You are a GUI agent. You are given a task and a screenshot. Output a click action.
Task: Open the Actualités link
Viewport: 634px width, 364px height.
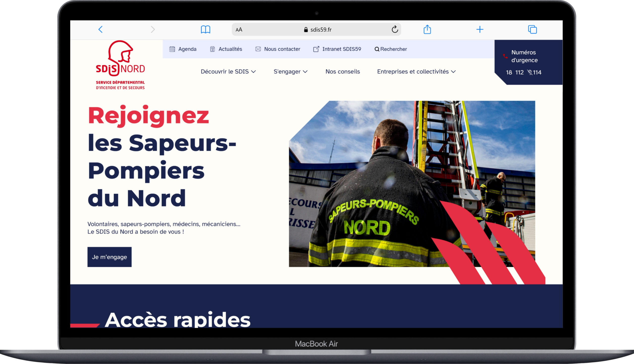(x=230, y=49)
